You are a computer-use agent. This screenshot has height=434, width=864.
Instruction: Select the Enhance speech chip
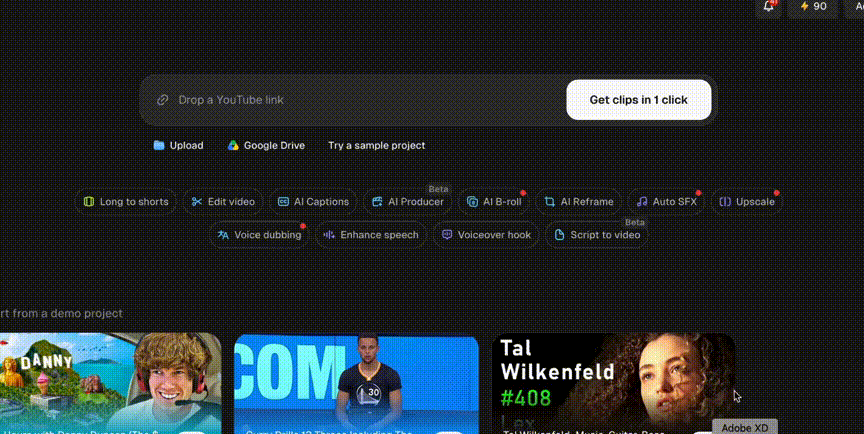371,235
